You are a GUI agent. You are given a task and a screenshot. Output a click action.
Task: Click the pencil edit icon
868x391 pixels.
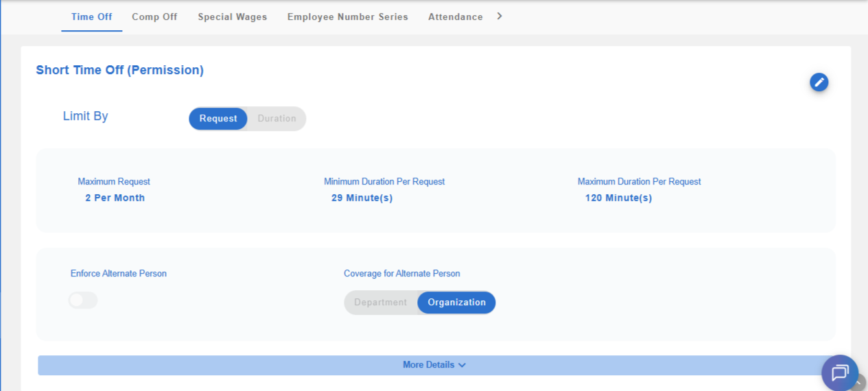pos(819,82)
